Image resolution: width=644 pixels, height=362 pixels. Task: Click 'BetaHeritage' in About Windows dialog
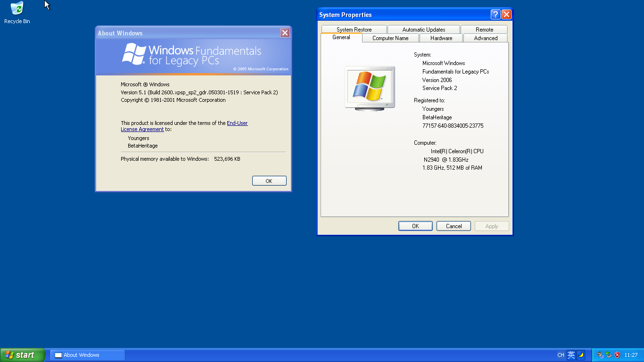tap(143, 146)
